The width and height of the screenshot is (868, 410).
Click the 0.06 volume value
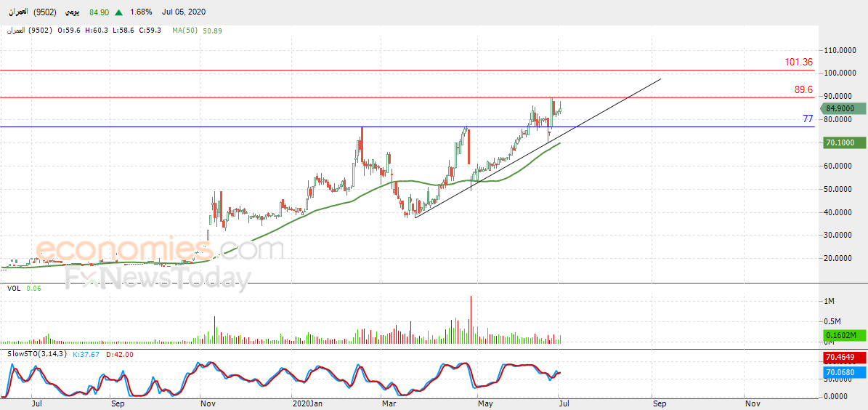click(x=33, y=288)
